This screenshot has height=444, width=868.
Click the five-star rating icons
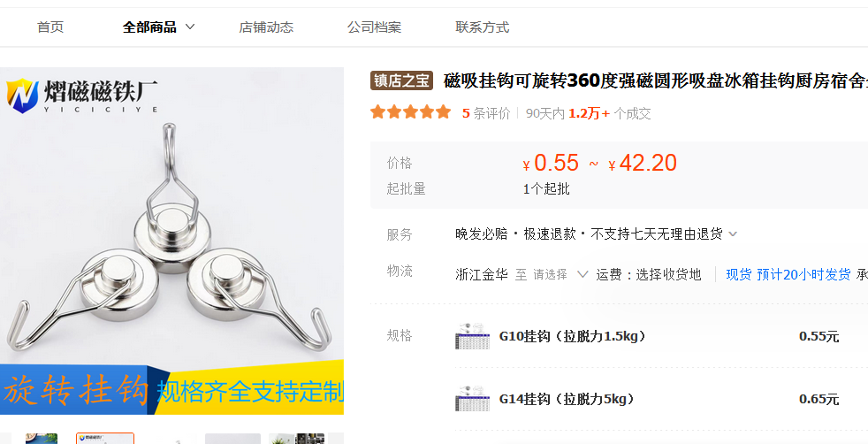pyautogui.click(x=411, y=113)
